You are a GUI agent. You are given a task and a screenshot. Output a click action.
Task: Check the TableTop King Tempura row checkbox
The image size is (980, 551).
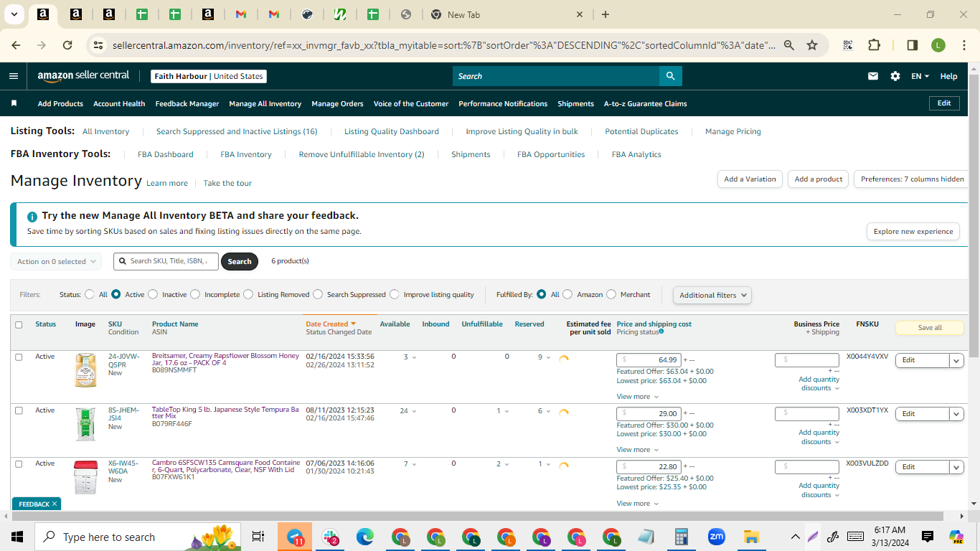coord(19,410)
